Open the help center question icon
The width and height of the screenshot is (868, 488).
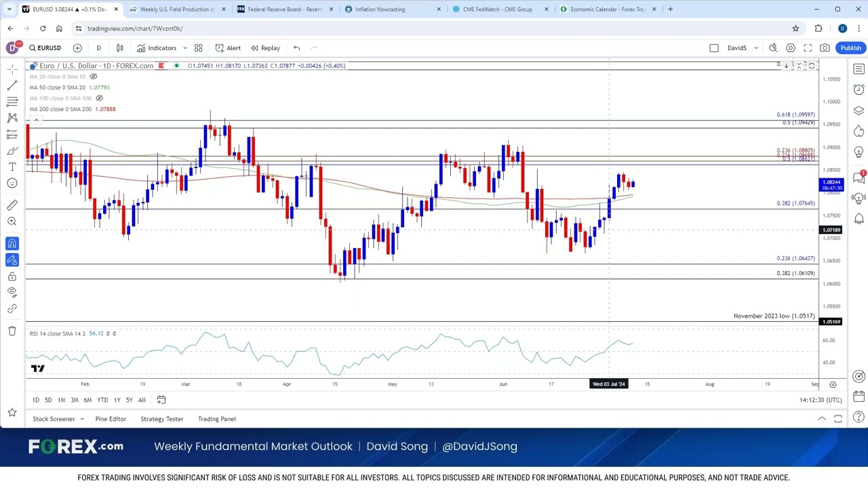click(859, 418)
